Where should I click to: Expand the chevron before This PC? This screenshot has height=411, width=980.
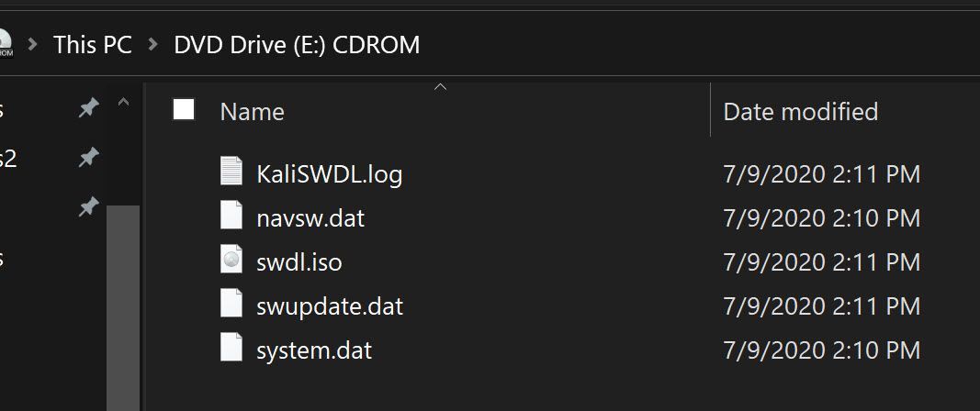point(33,44)
